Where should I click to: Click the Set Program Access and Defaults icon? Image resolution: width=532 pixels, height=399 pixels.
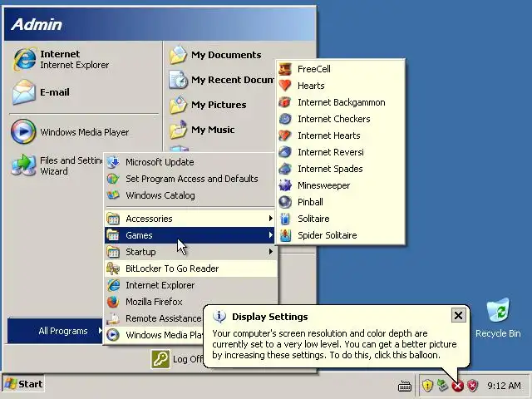point(113,179)
